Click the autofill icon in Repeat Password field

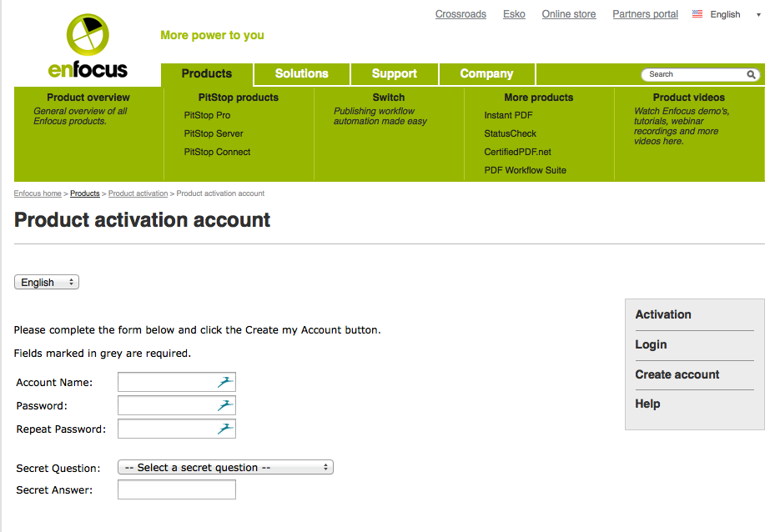click(225, 429)
